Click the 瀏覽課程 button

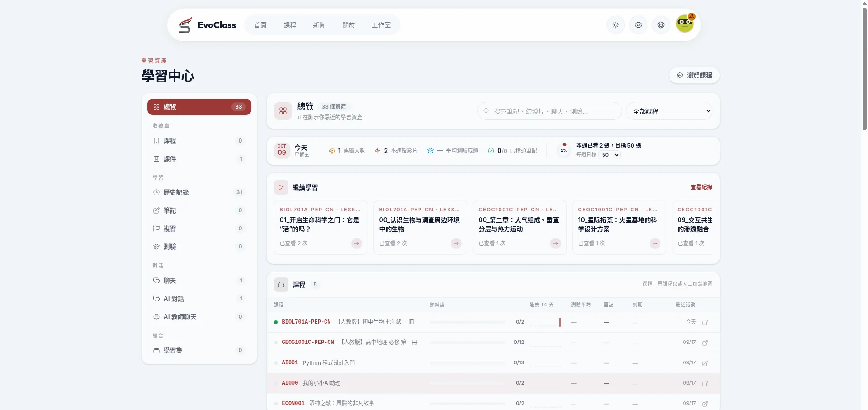[x=694, y=75]
